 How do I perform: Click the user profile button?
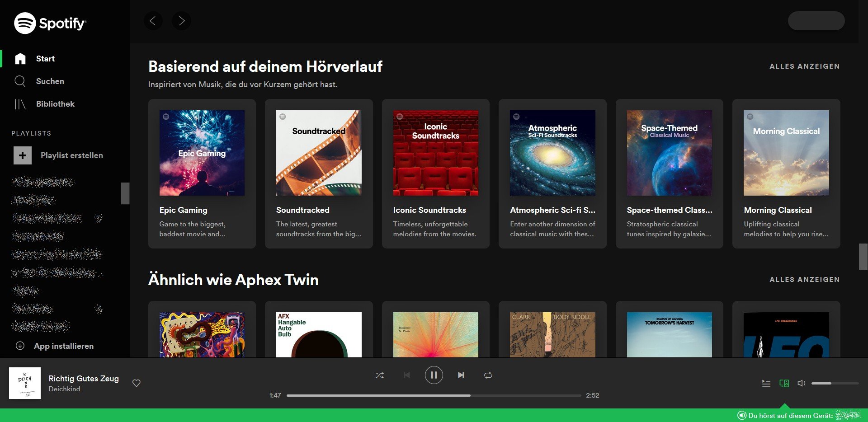(x=816, y=21)
